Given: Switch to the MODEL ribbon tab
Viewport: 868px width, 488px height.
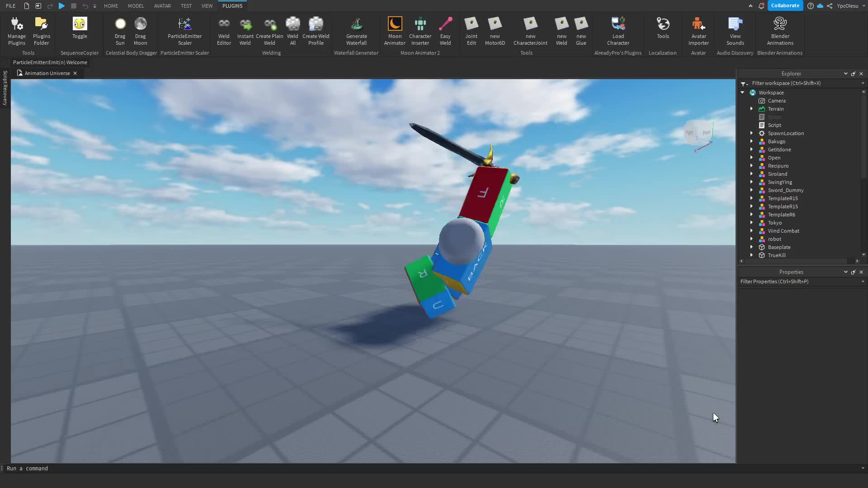Looking at the screenshot, I should point(136,6).
